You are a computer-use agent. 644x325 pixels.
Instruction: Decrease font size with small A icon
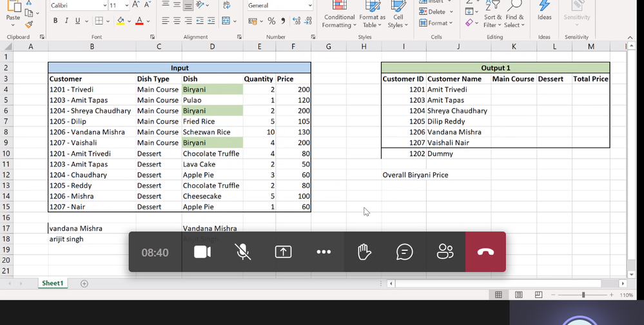tap(148, 5)
